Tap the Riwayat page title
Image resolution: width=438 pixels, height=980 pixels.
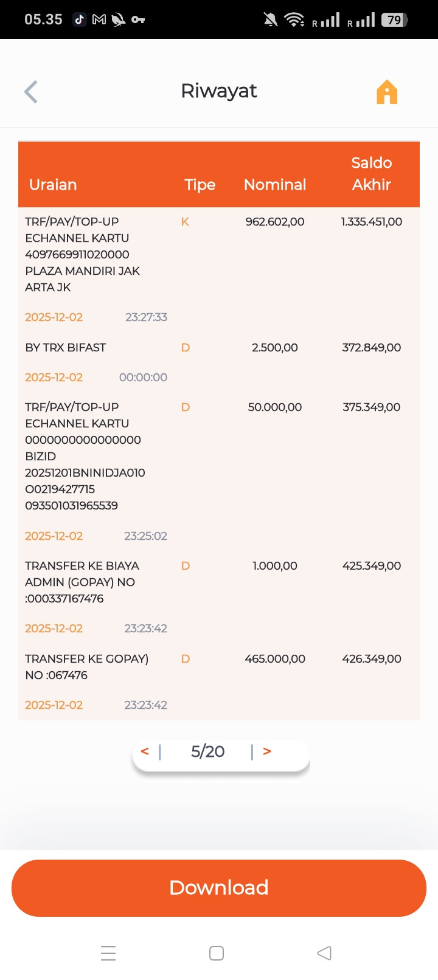pos(219,91)
